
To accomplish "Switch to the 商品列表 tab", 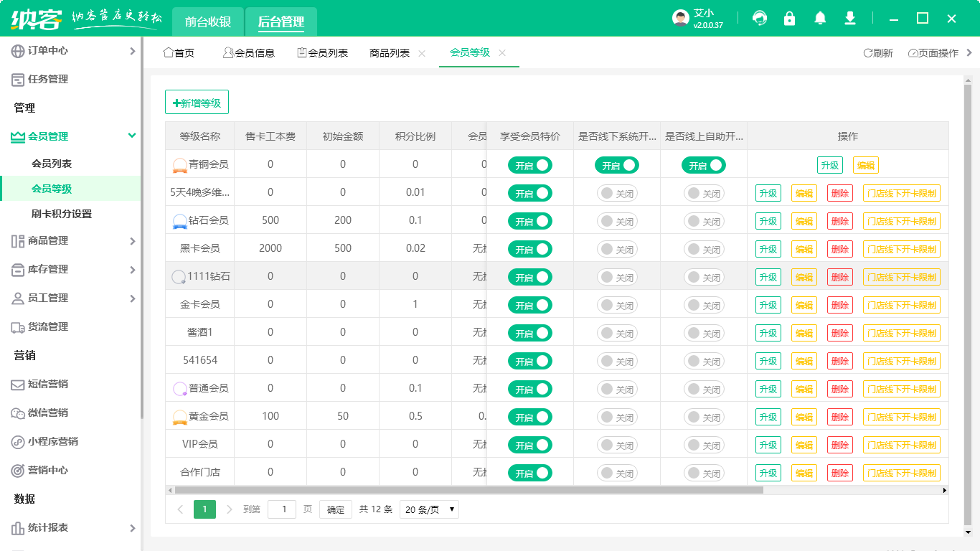I will pyautogui.click(x=391, y=52).
